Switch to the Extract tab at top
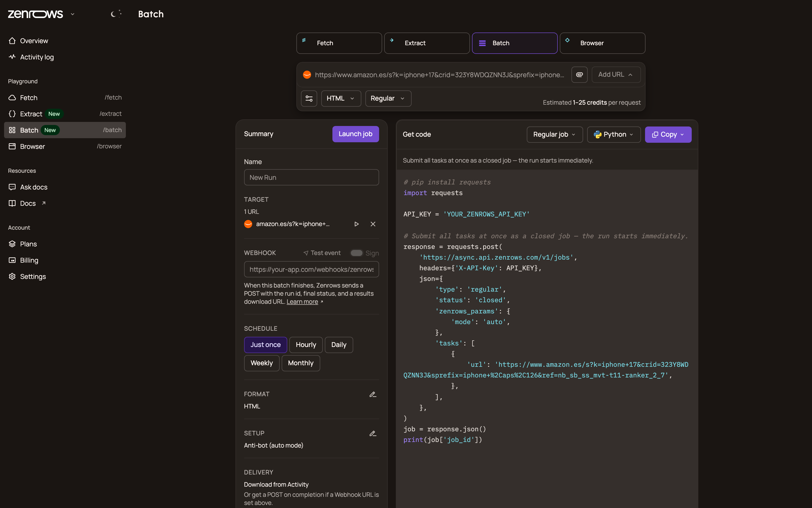Screen dimensions: 812x508 427,43
